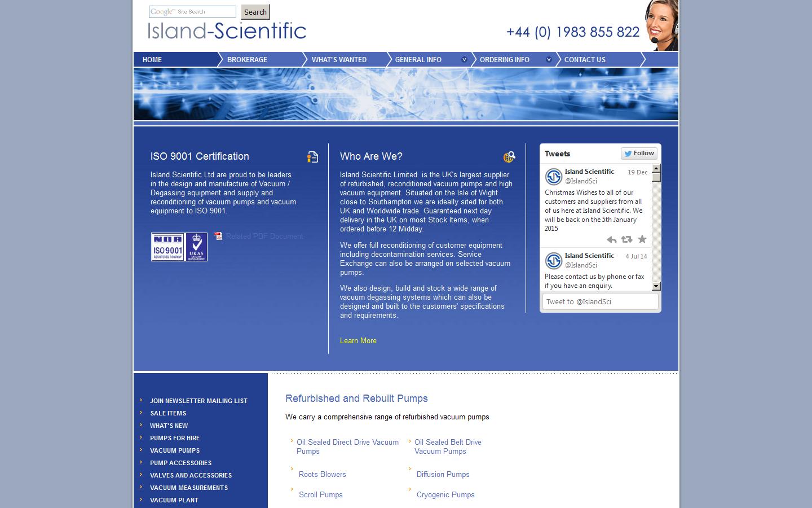
Task: Click the page icon beside ISO 9001 Certification
Action: pyautogui.click(x=312, y=157)
